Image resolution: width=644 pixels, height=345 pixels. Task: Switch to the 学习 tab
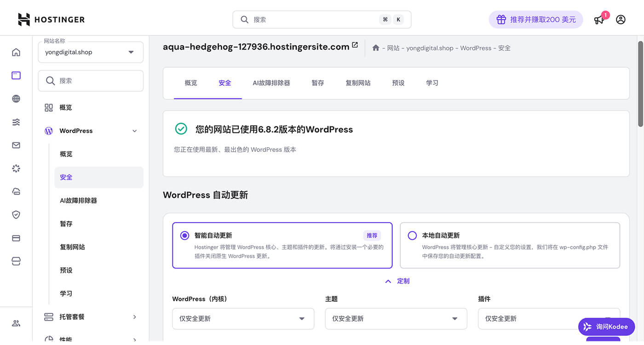(432, 83)
